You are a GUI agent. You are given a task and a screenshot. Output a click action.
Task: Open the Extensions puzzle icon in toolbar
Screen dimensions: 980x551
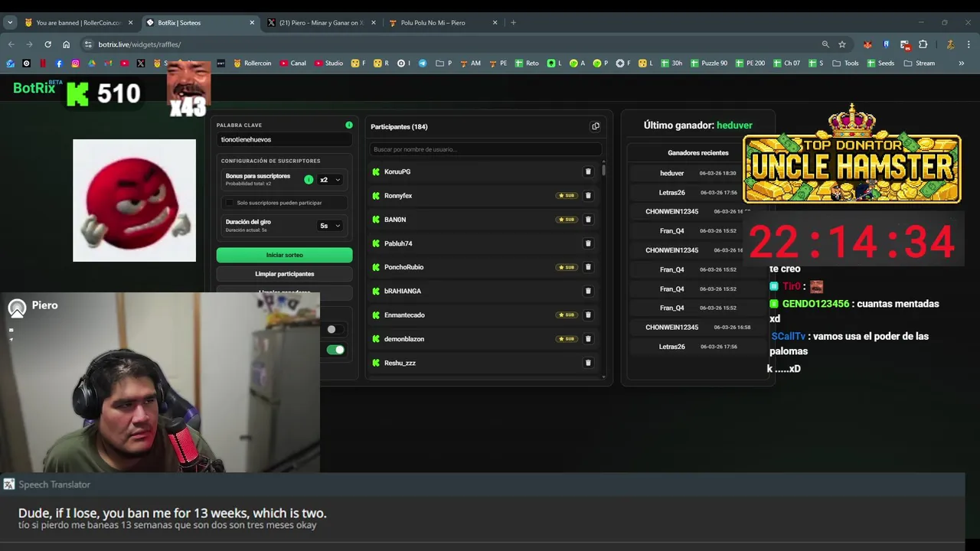coord(923,44)
